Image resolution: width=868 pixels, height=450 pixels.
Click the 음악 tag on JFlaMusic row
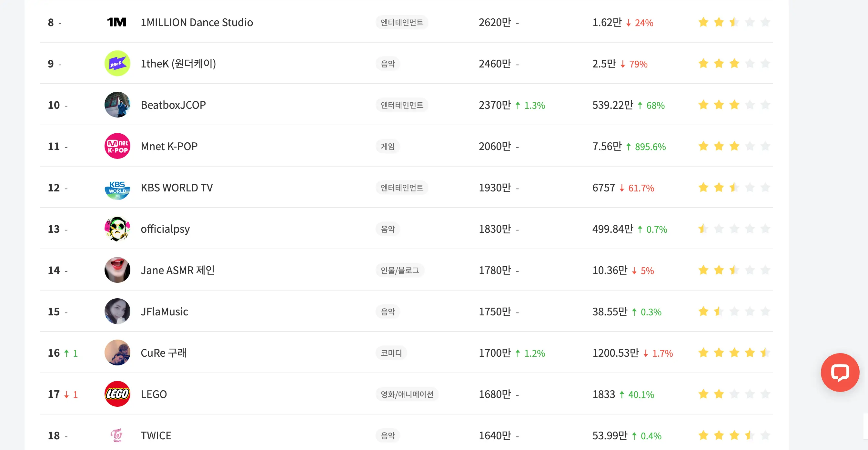coord(388,312)
